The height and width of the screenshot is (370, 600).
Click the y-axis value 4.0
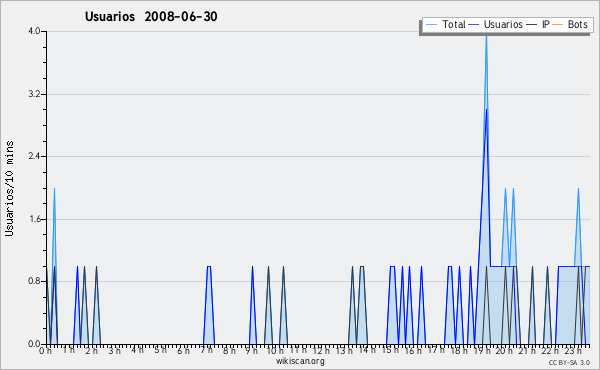tap(34, 31)
